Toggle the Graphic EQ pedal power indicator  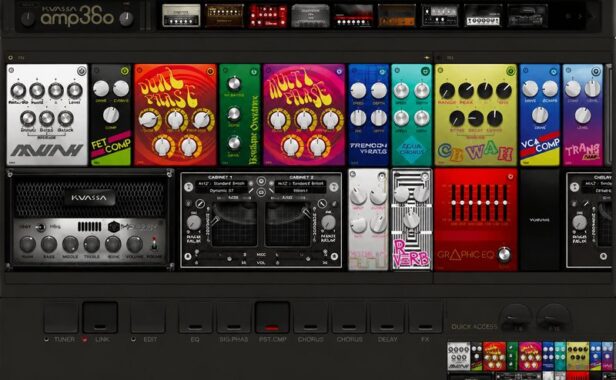510,177
